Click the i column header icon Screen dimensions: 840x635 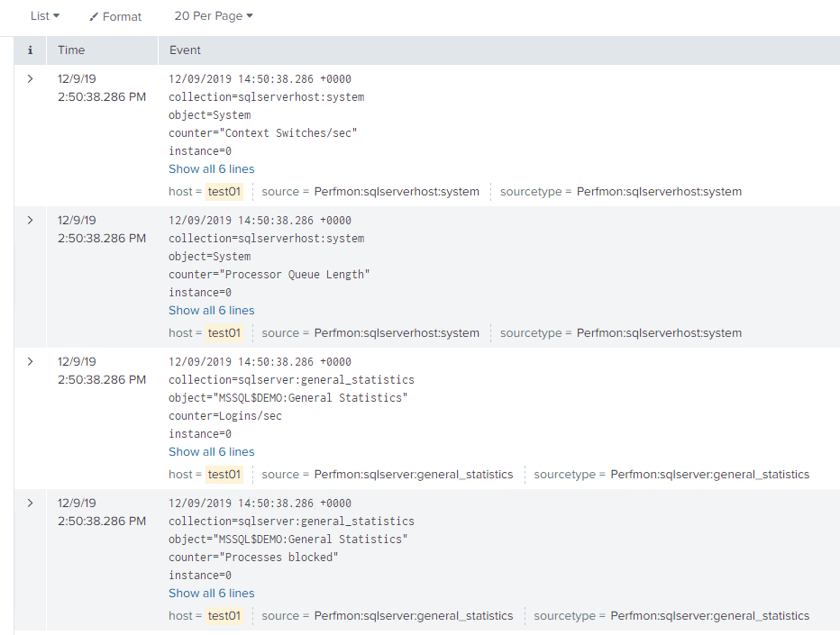click(x=30, y=50)
